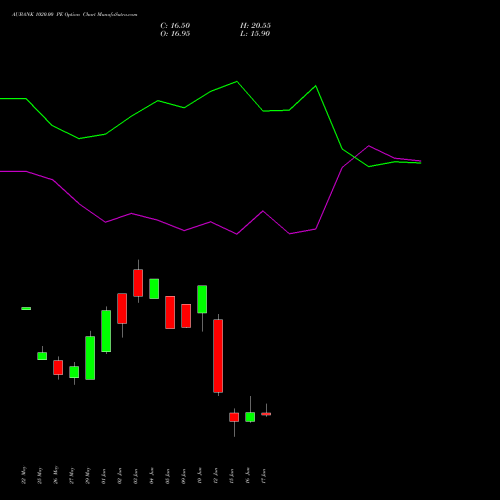Click the purple indicator line's peak
This screenshot has height=500, width=500.
(369, 146)
